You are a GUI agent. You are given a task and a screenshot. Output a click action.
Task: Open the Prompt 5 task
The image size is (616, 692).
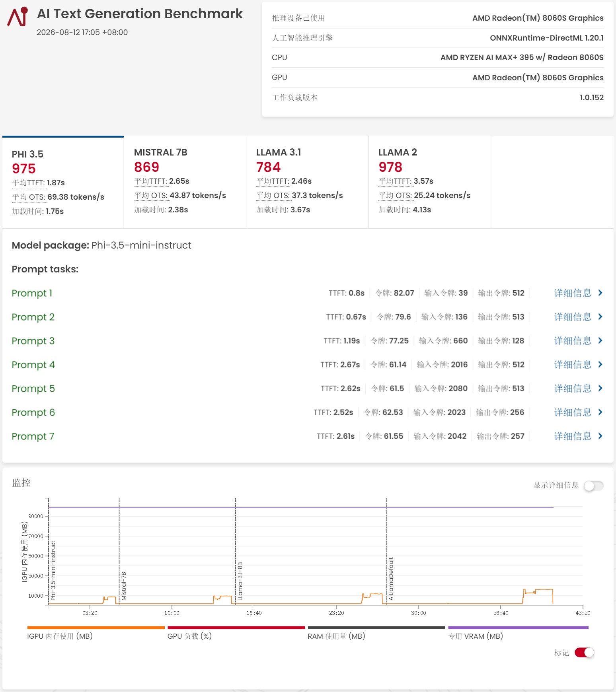[x=33, y=389]
